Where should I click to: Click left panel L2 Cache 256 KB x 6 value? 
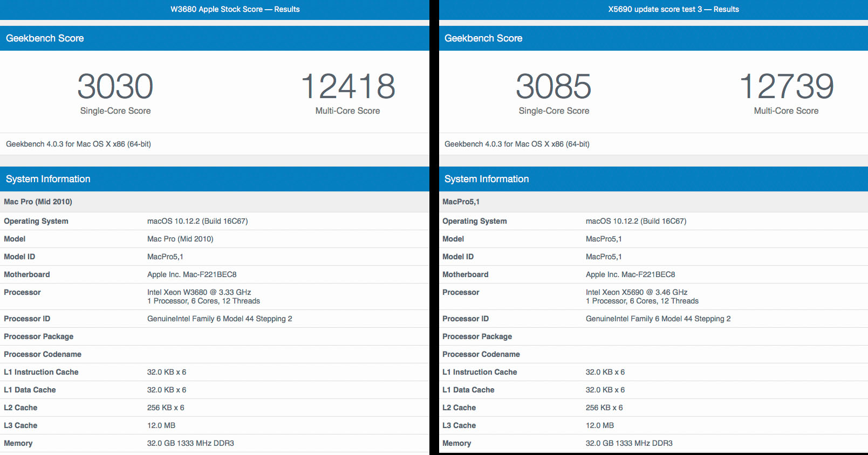[166, 408]
